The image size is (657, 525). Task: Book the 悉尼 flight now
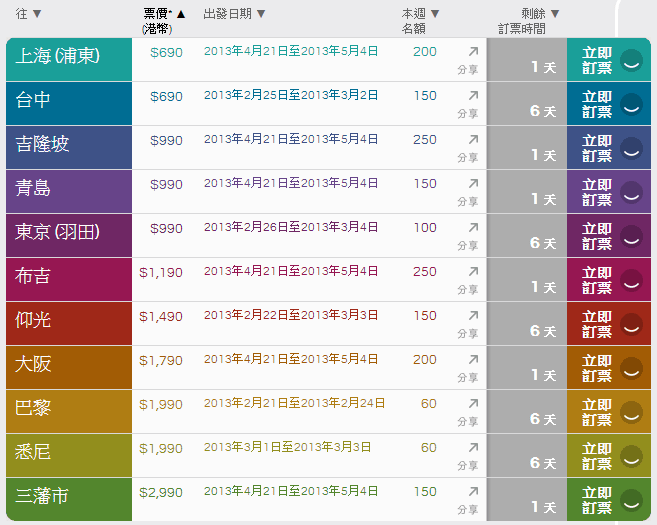pyautogui.click(x=597, y=457)
